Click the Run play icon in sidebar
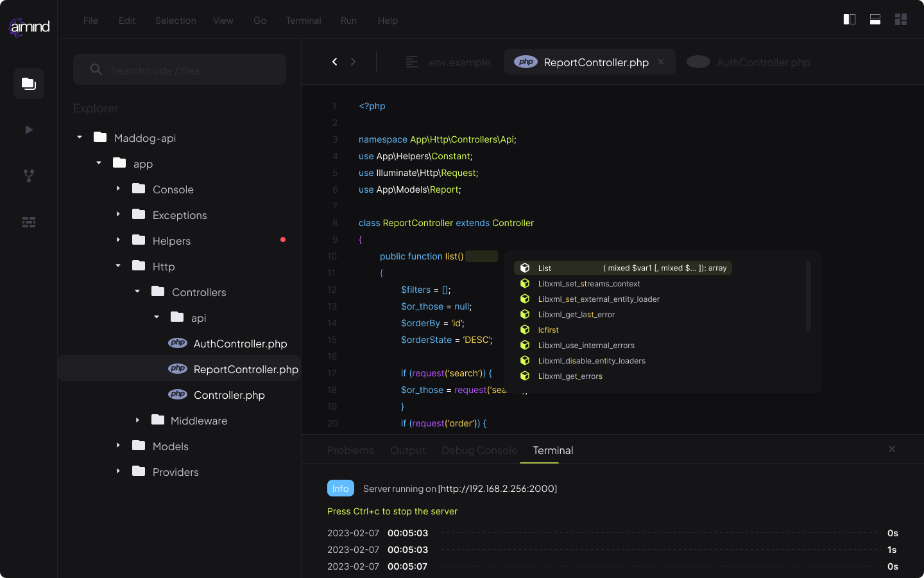 point(29,130)
